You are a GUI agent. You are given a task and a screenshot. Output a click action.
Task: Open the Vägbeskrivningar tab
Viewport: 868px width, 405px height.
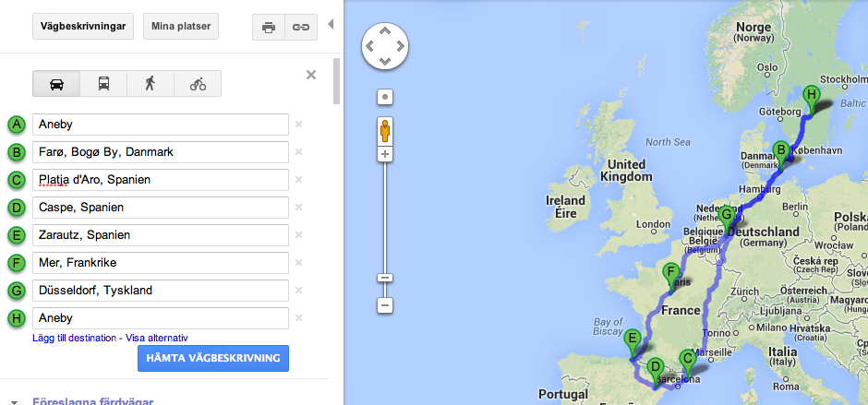point(83,27)
